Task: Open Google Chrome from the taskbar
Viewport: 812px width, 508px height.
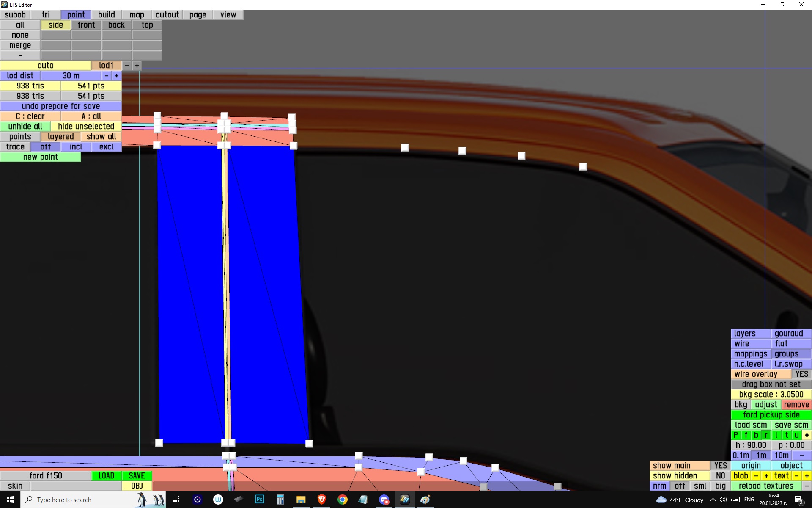Action: point(342,500)
